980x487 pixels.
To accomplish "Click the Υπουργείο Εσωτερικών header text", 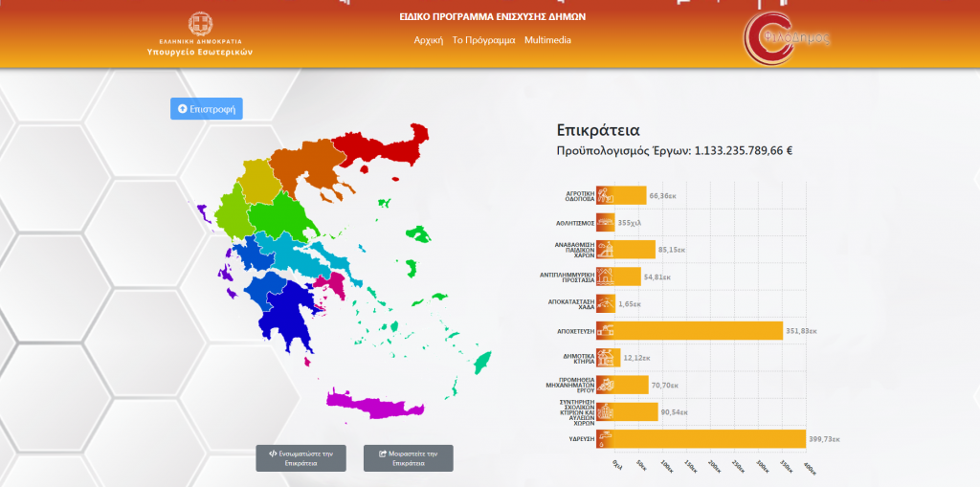I will click(x=200, y=53).
